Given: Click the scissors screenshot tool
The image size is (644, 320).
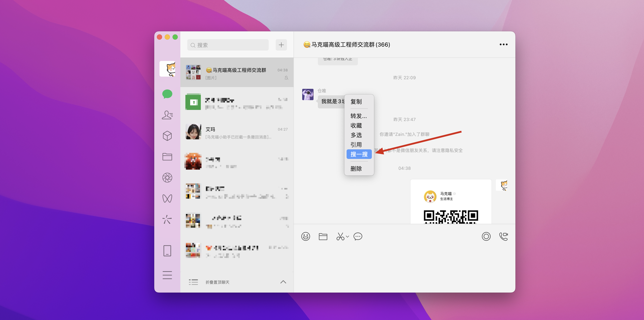Looking at the screenshot, I should (340, 236).
